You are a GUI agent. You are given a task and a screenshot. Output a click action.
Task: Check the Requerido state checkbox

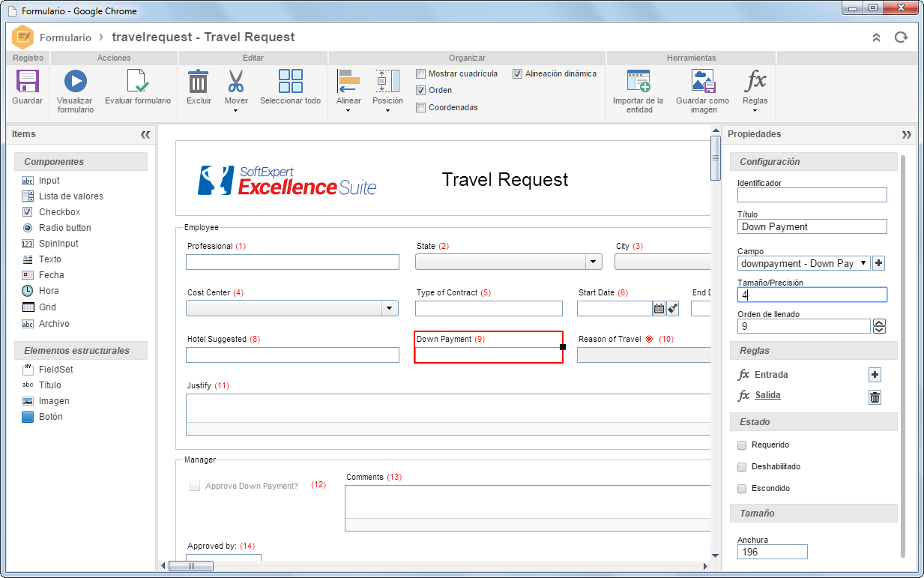[742, 445]
